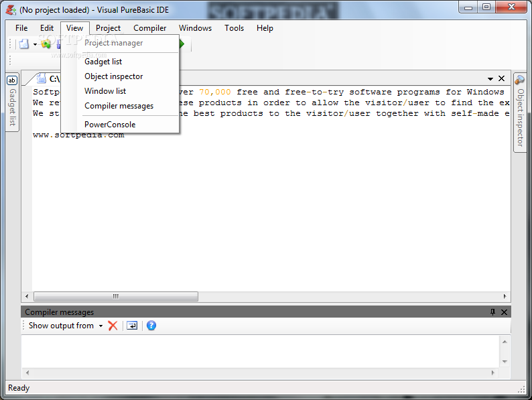Close the active document tab
This screenshot has height=400, width=532.
click(501, 78)
